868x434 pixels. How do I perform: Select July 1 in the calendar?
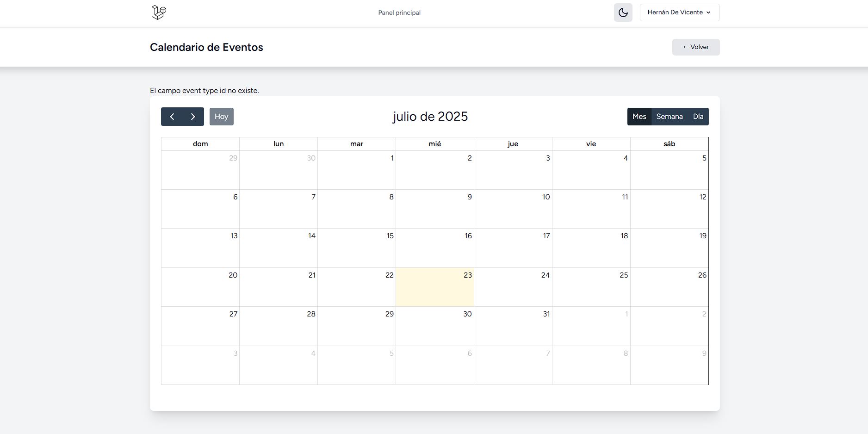(x=356, y=170)
